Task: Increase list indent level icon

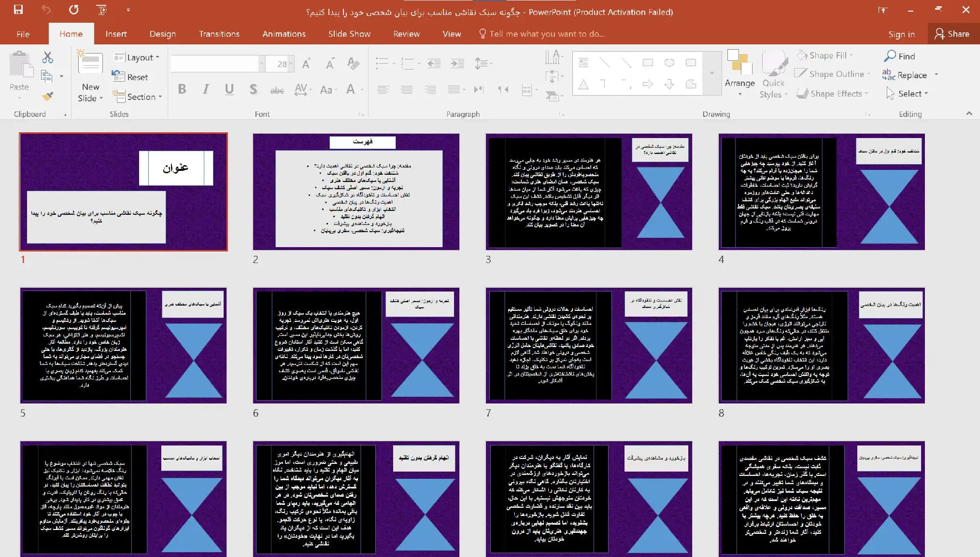Action: coord(457,63)
